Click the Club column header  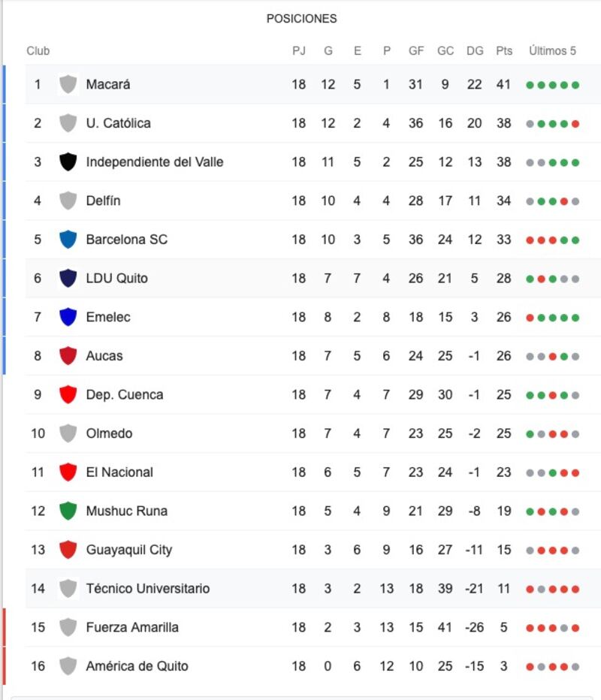(x=38, y=50)
